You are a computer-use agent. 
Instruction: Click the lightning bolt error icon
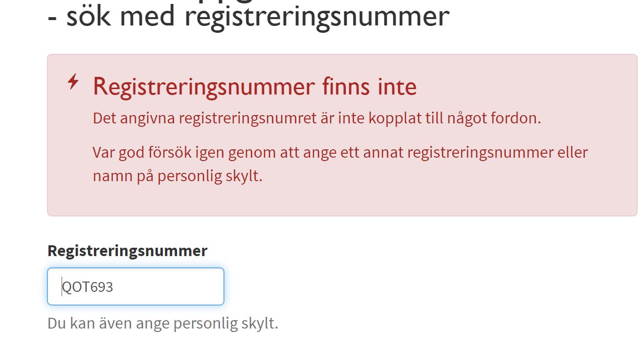pos(73,82)
